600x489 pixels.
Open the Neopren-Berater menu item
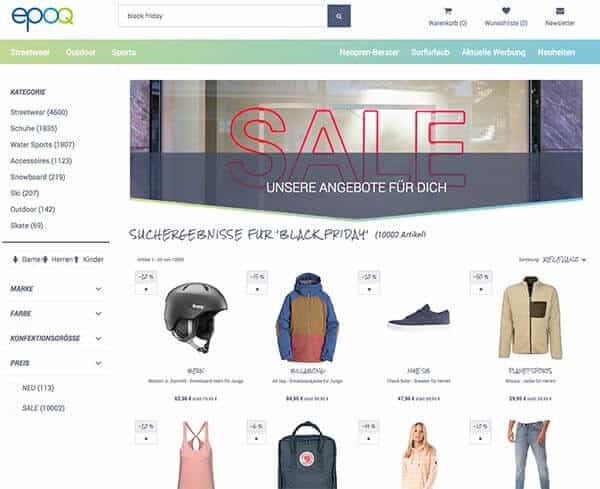369,52
